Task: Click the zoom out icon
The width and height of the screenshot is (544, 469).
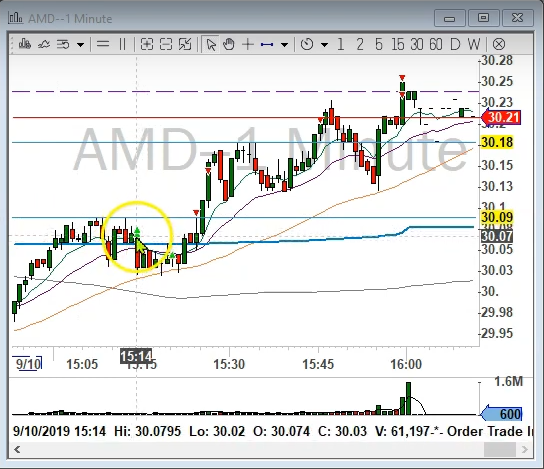Action: (166, 44)
